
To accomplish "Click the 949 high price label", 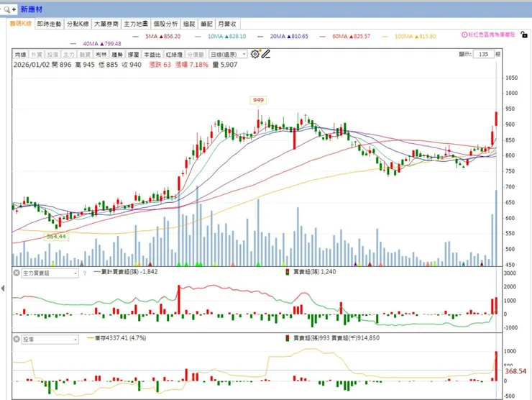I will pyautogui.click(x=258, y=100).
